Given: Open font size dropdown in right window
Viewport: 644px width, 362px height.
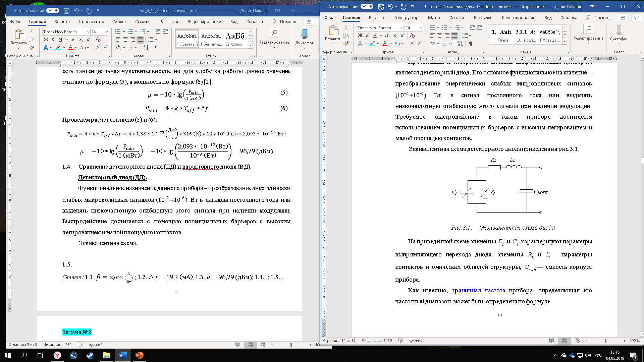Looking at the screenshot, I should point(421,28).
